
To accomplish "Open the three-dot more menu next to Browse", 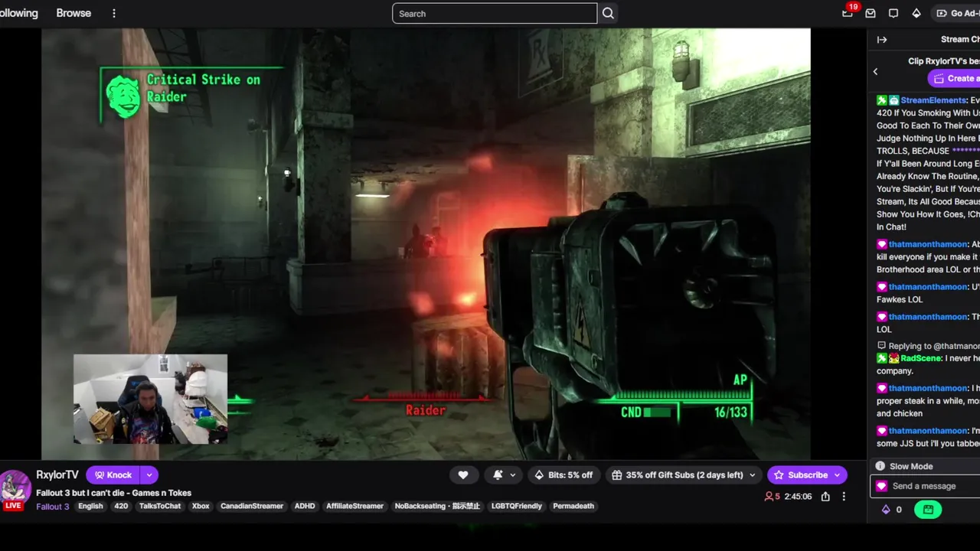I will 114,13.
